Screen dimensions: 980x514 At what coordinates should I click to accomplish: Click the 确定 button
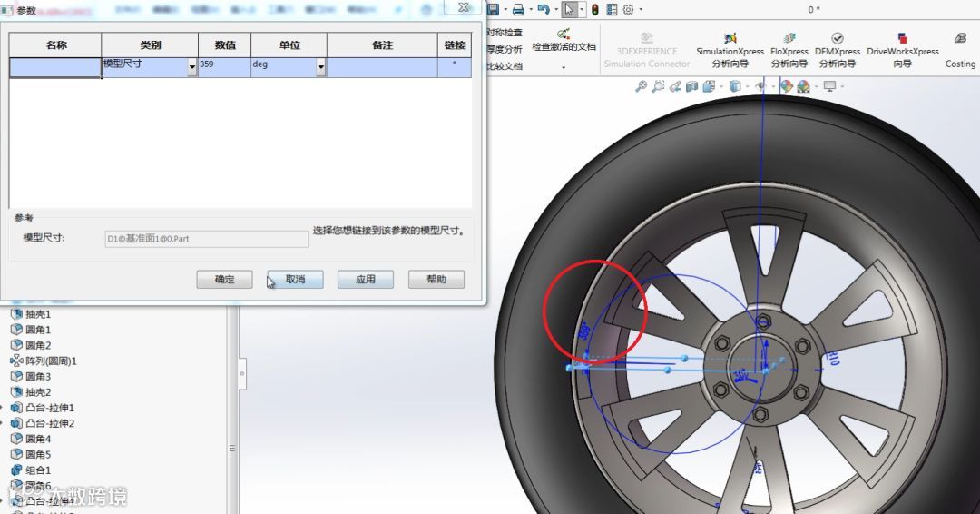pyautogui.click(x=224, y=280)
